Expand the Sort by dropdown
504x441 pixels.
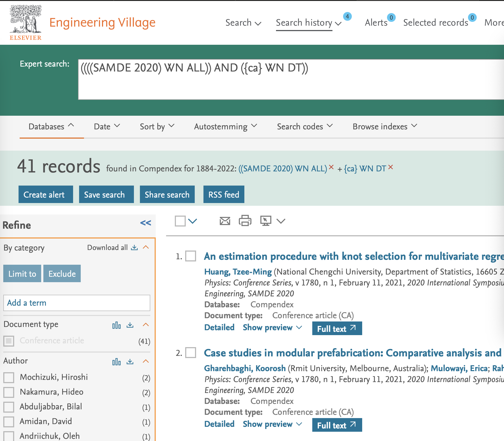(157, 126)
